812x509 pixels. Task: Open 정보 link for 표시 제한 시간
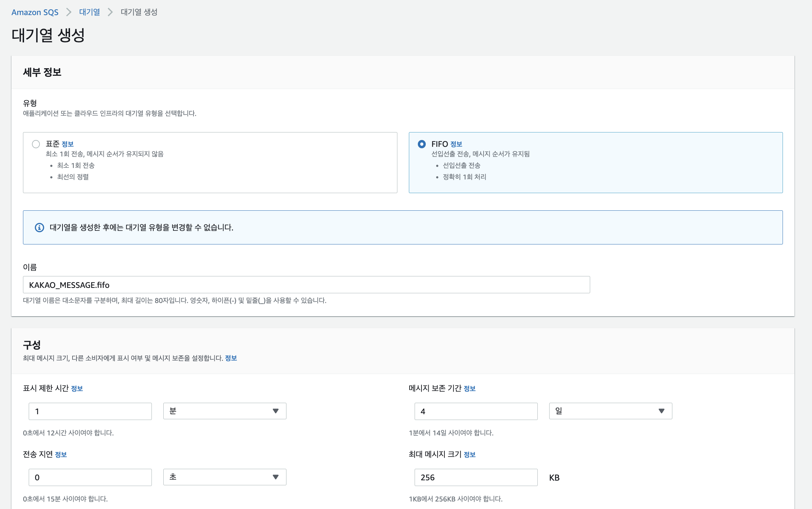pos(77,388)
